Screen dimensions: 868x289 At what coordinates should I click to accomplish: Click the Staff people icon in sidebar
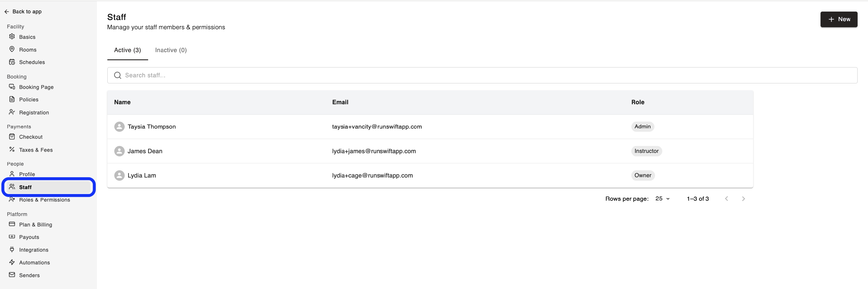[x=12, y=187]
